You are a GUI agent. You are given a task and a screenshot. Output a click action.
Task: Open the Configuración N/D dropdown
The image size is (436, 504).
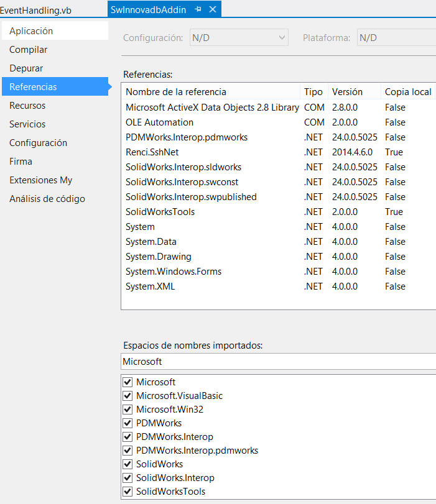click(239, 38)
